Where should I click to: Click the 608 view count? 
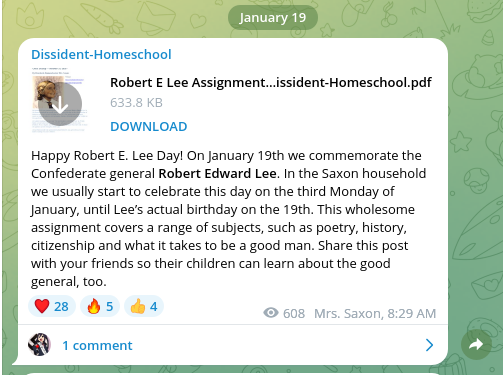click(x=294, y=314)
